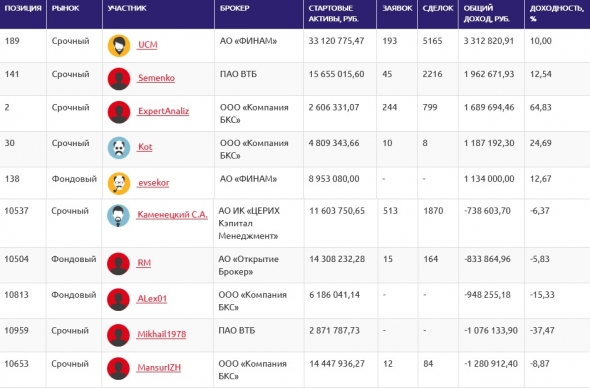Click Semenko's red avatar icon
Screen dimensions: 590x388
119,79
